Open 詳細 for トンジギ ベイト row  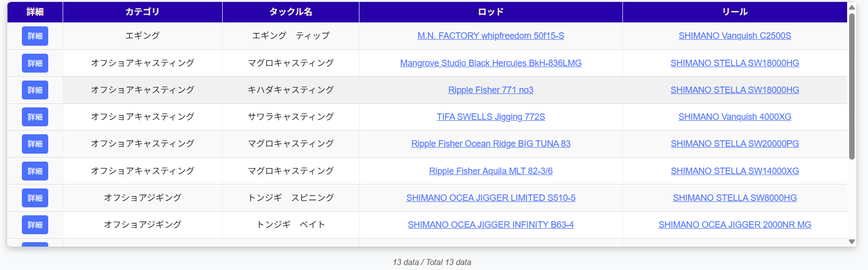coord(35,225)
